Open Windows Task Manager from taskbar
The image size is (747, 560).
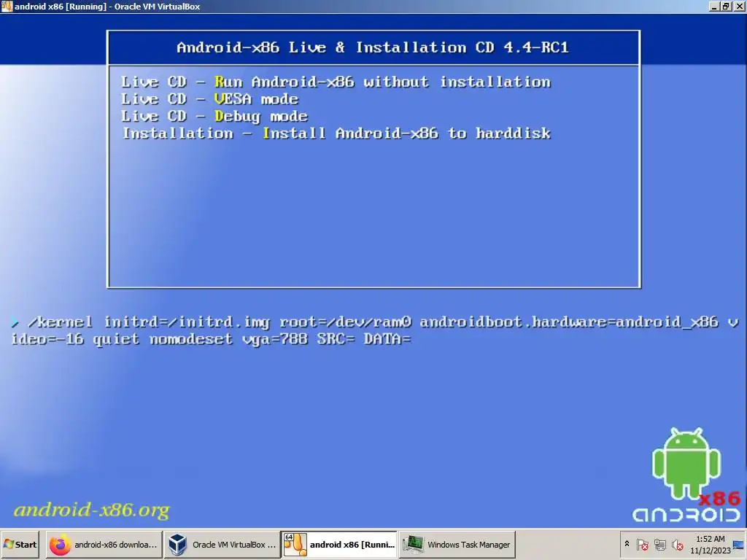pyautogui.click(x=457, y=544)
